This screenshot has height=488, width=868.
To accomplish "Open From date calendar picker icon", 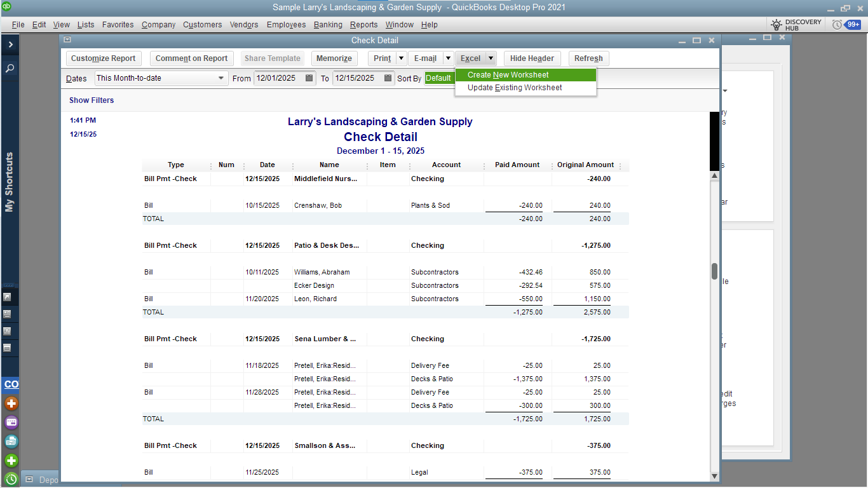I will (x=309, y=78).
